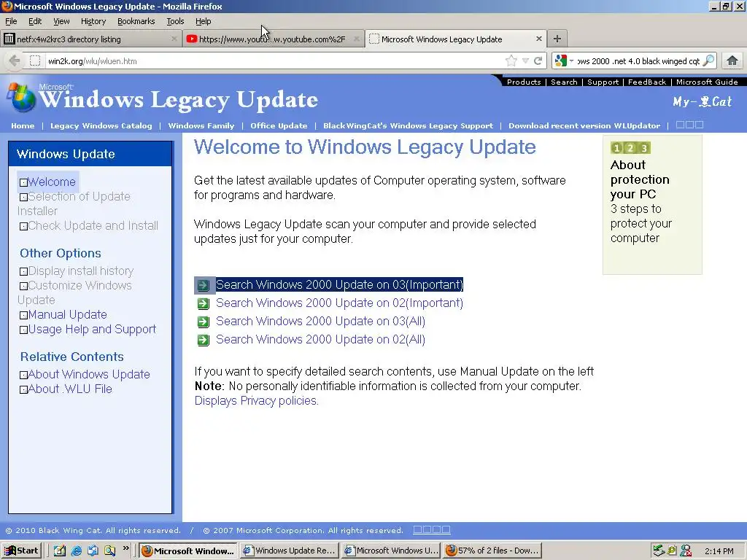The image size is (747, 560).
Task: Open the Tools menu
Action: 175,21
